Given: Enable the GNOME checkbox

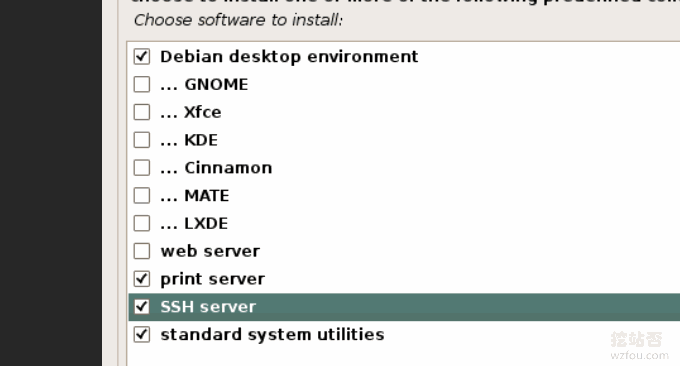Looking at the screenshot, I should coord(142,85).
